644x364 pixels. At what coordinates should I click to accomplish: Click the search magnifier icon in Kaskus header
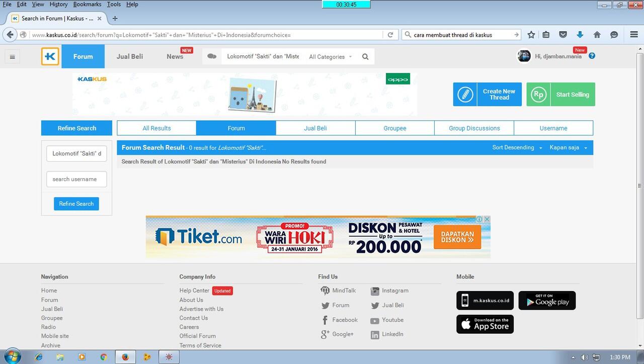pyautogui.click(x=365, y=56)
